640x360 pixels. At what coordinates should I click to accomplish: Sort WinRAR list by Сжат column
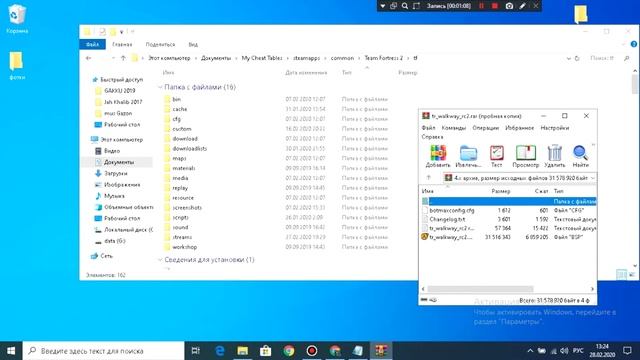(x=541, y=191)
